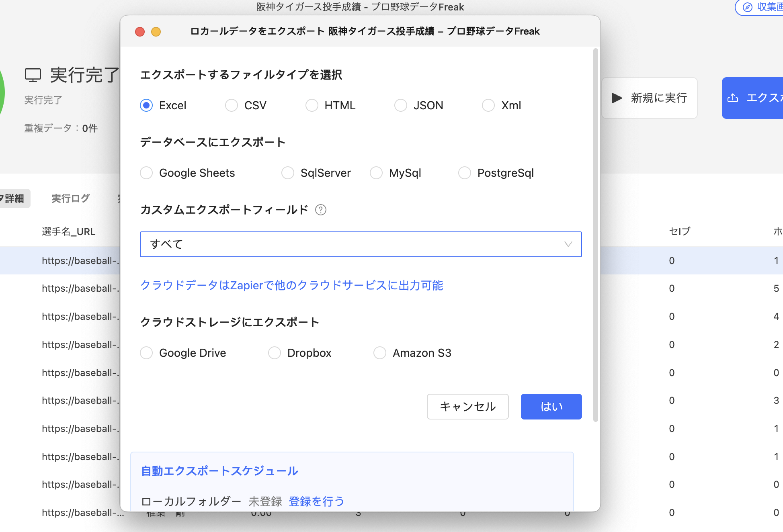The height and width of the screenshot is (532, 783).
Task: Click the キャンセル button
Action: click(x=467, y=407)
